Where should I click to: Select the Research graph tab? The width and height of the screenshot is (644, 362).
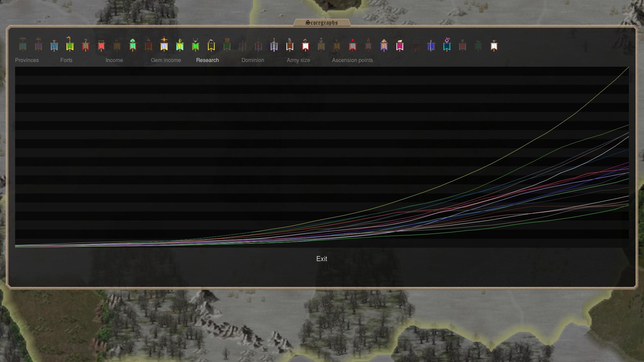(208, 60)
